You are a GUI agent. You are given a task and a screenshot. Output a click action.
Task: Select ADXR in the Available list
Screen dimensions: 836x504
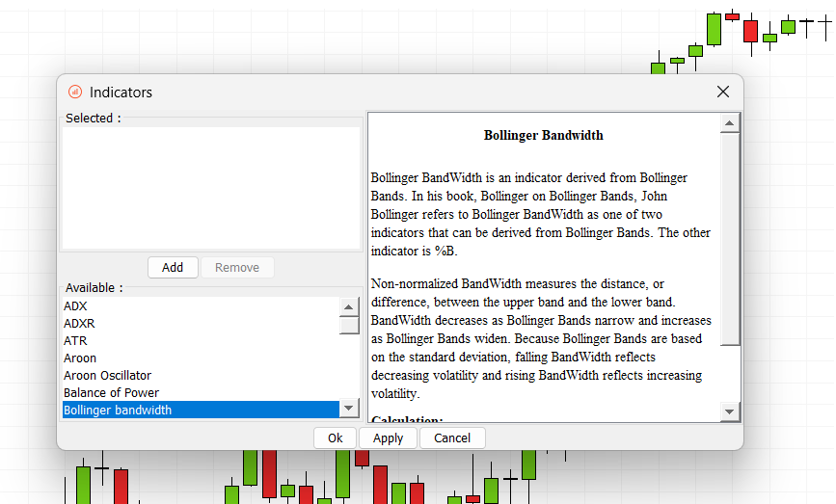[201, 323]
